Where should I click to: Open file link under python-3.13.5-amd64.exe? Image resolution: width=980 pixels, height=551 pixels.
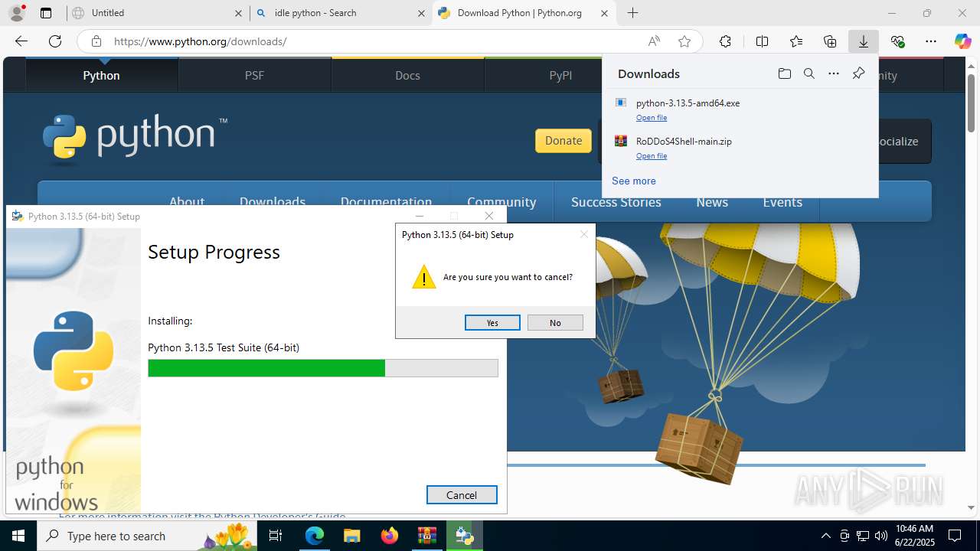coord(652,118)
